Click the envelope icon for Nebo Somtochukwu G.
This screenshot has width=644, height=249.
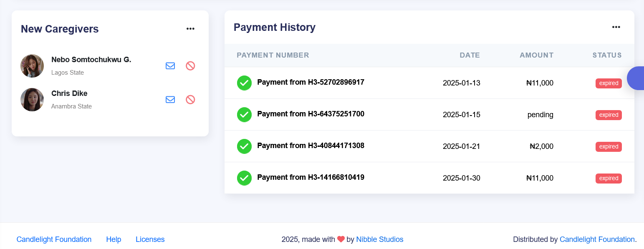click(x=170, y=66)
